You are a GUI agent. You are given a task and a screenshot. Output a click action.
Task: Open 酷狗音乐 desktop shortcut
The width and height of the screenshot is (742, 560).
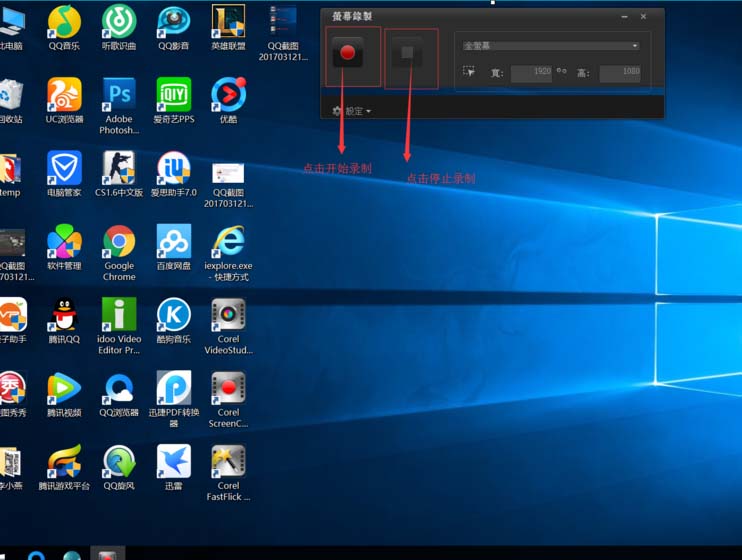(174, 321)
